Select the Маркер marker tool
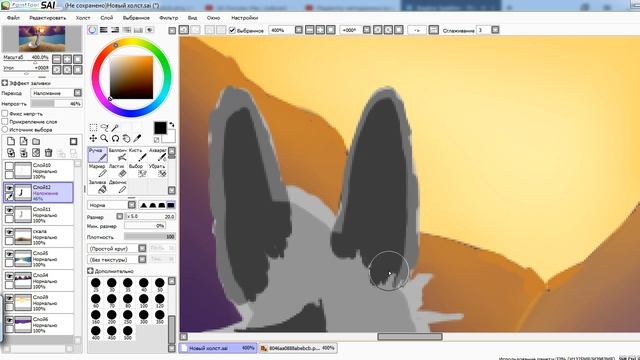Viewport: 640px width, 360px height. (x=98, y=171)
